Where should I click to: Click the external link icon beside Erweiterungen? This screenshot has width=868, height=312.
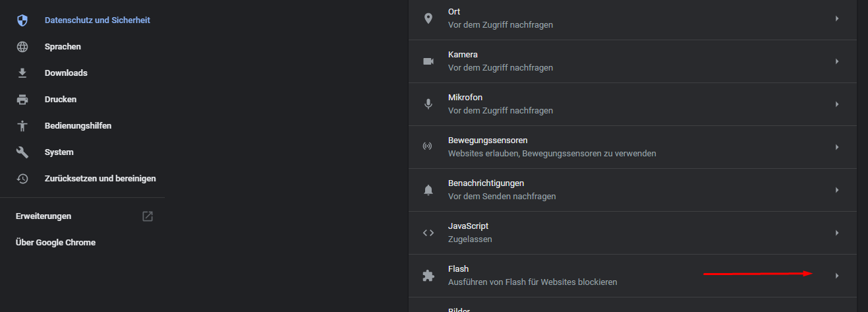(148, 216)
